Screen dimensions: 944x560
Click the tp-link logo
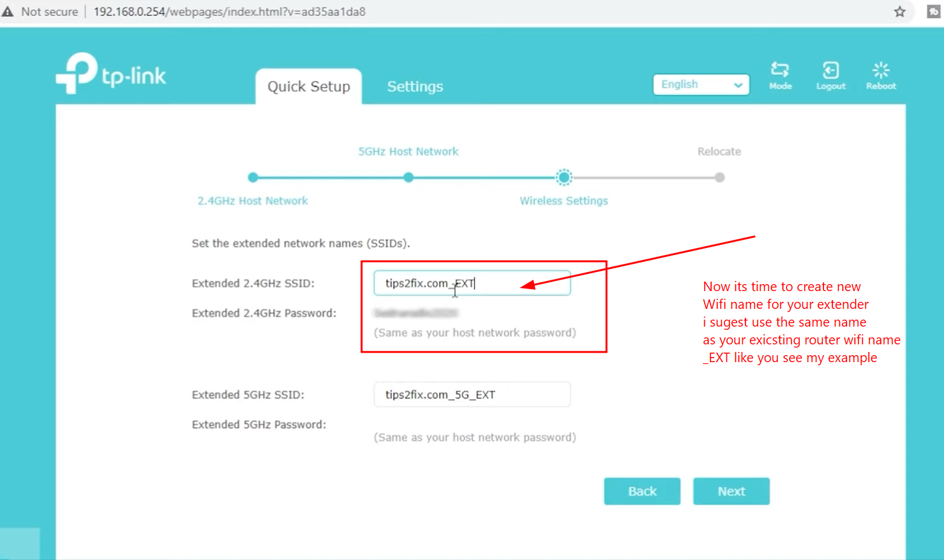coord(112,74)
